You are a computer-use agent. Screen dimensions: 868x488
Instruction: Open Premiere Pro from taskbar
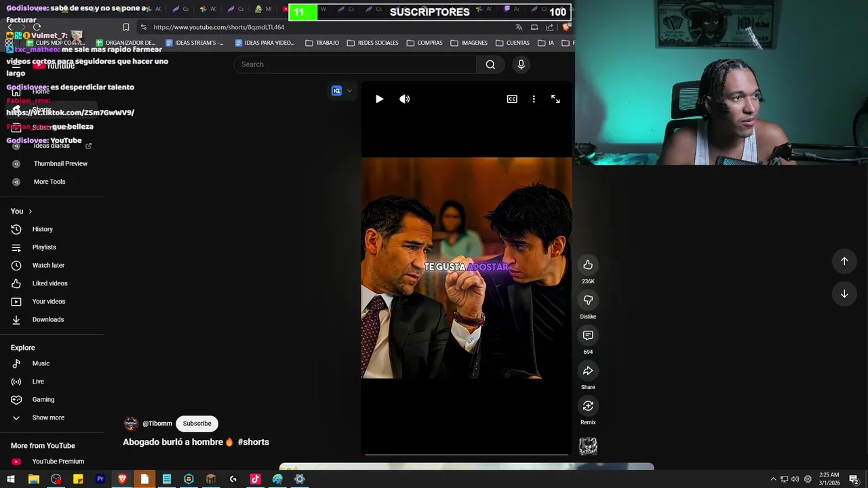pos(100,479)
